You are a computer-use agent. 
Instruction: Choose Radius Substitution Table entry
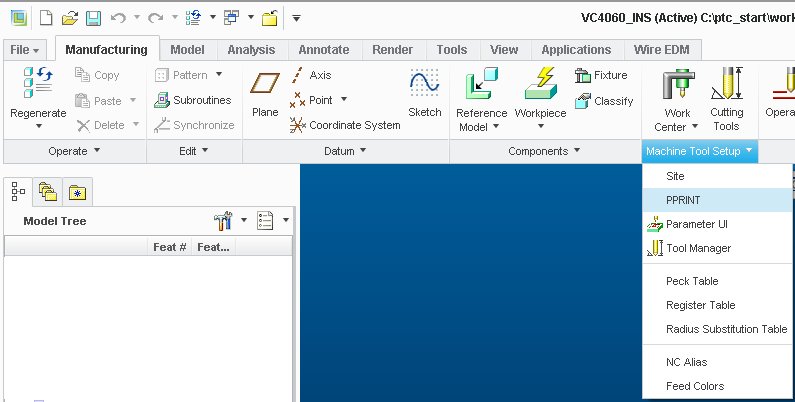(x=717, y=329)
